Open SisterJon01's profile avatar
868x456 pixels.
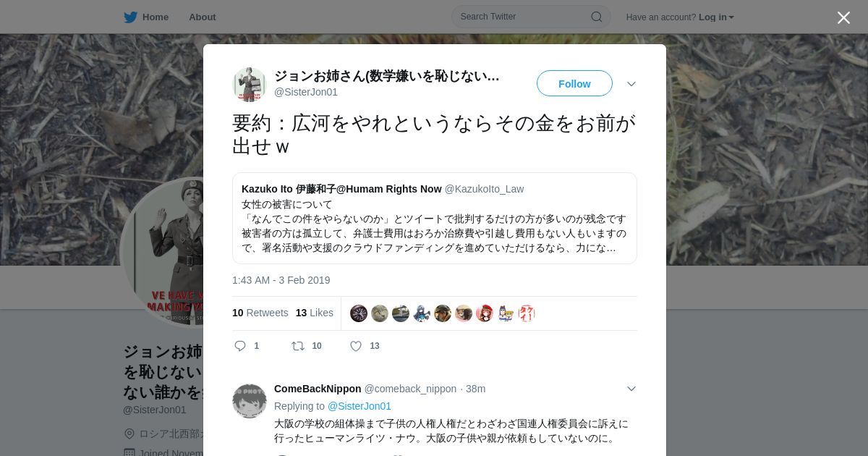click(250, 84)
